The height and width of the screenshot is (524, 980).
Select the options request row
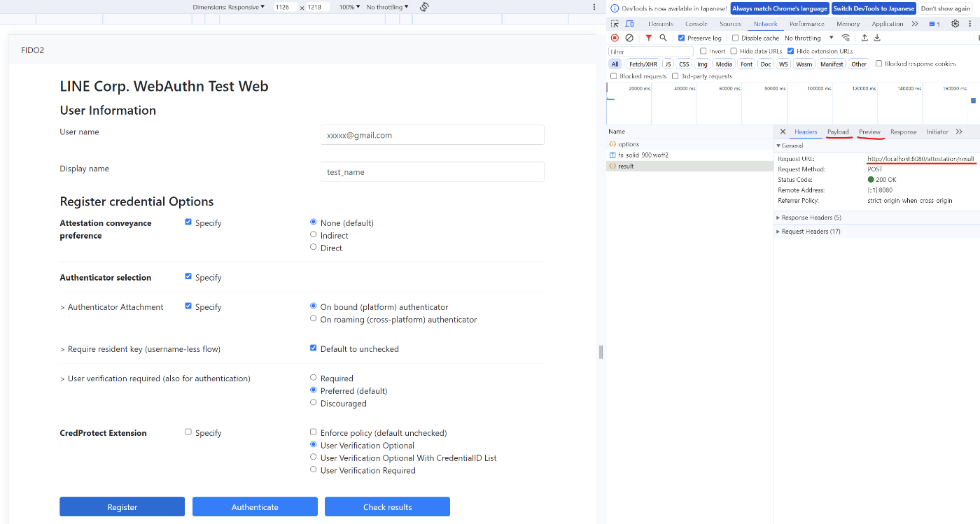coord(689,144)
